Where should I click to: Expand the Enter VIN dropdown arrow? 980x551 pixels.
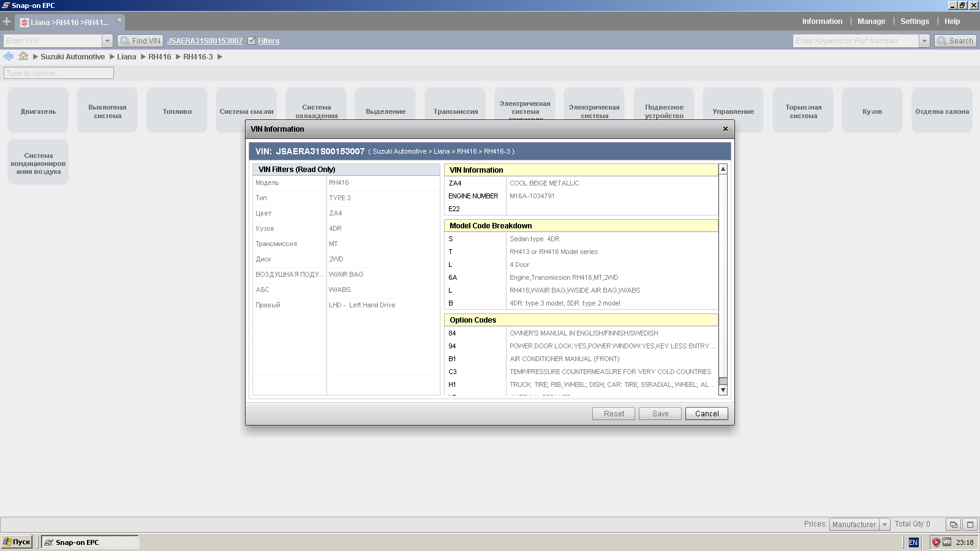(x=107, y=40)
